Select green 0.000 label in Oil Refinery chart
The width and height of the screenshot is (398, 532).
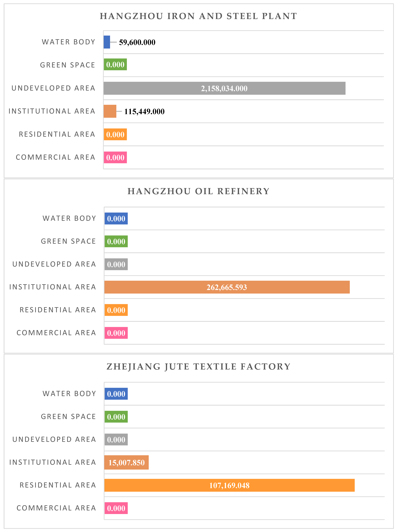tap(116, 241)
